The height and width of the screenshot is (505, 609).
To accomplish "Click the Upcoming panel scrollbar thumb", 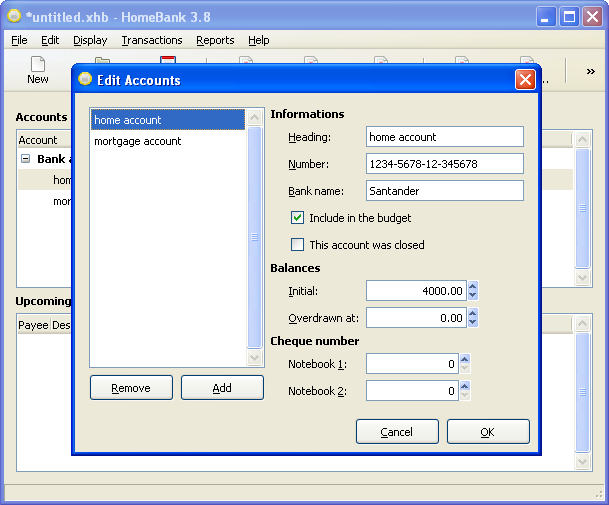I will click(x=583, y=392).
